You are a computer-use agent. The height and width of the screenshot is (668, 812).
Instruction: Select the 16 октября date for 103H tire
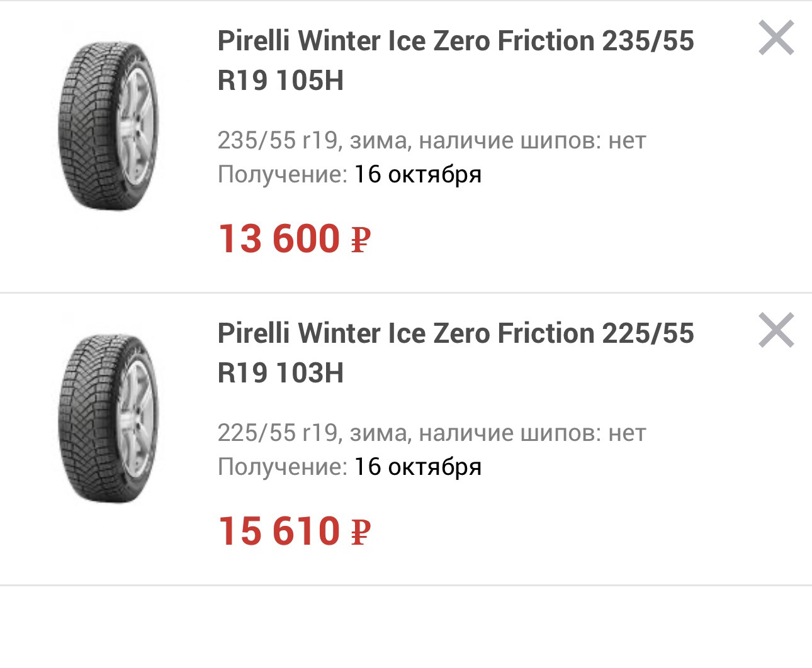(417, 467)
